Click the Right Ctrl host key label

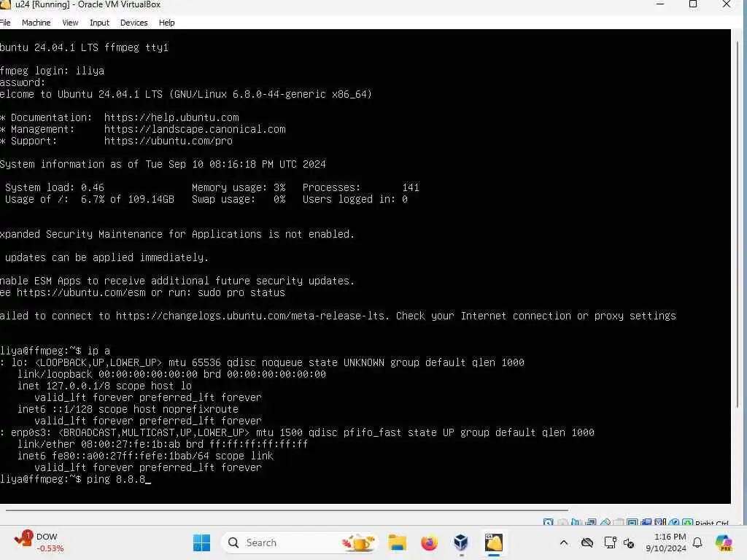(x=712, y=523)
